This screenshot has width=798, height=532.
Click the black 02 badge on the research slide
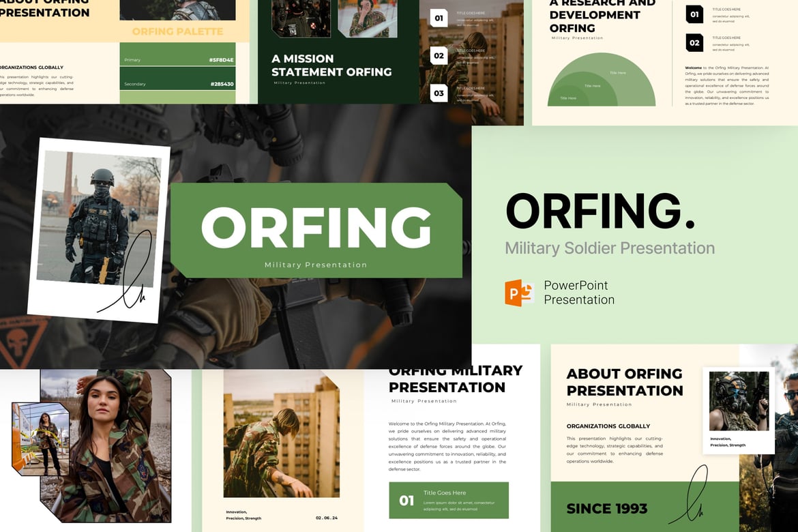pos(694,43)
